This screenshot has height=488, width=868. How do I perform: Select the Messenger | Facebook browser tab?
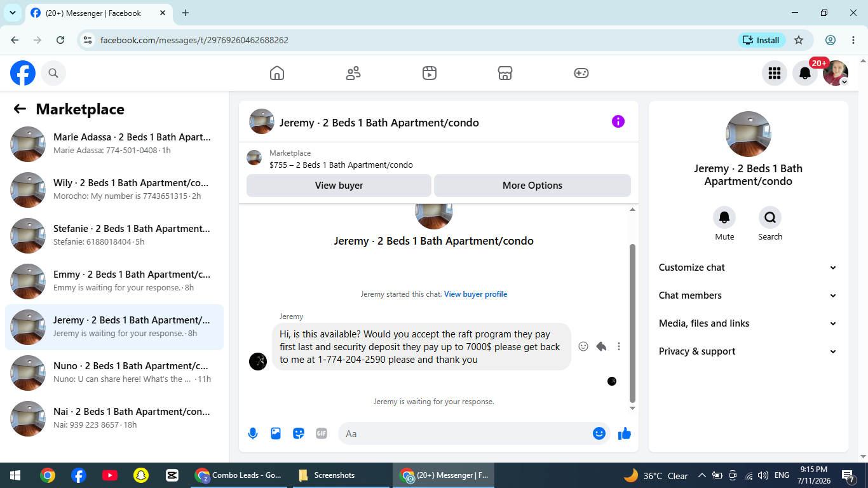tap(98, 13)
